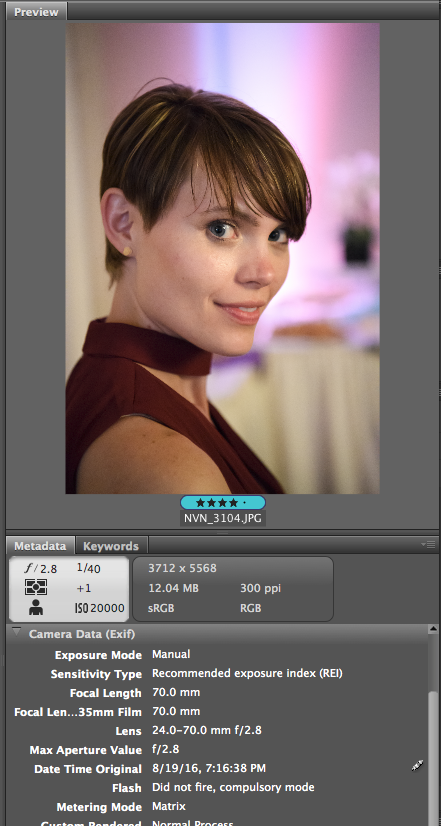The width and height of the screenshot is (441, 826).
Task: Select the Exposure Mode Manual value
Action: 171,654
